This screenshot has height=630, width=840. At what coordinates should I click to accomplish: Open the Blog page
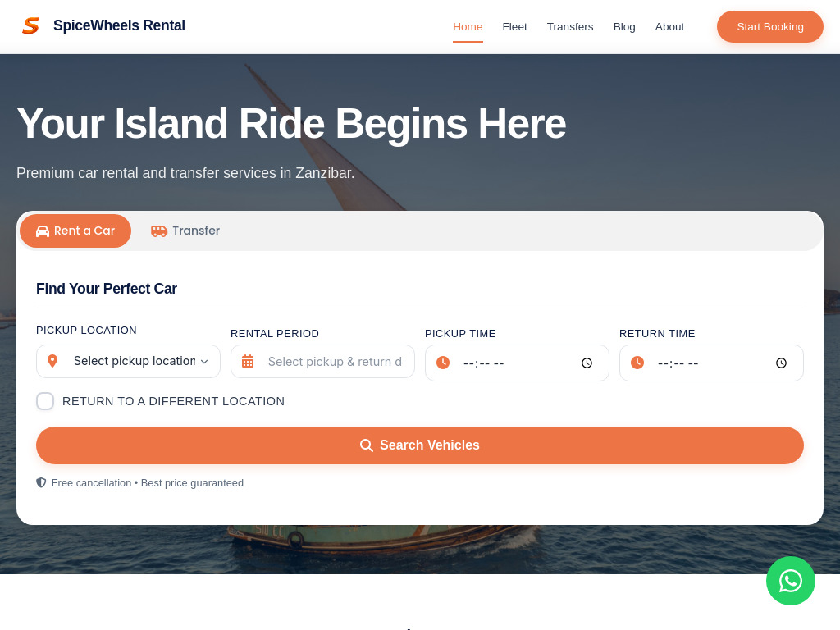(624, 26)
